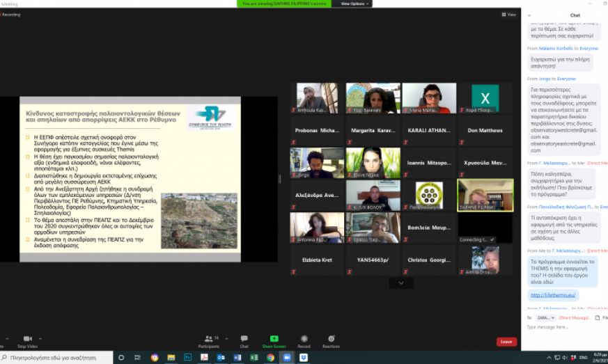Leave the meeting
This screenshot has height=364, width=608.
[506, 342]
